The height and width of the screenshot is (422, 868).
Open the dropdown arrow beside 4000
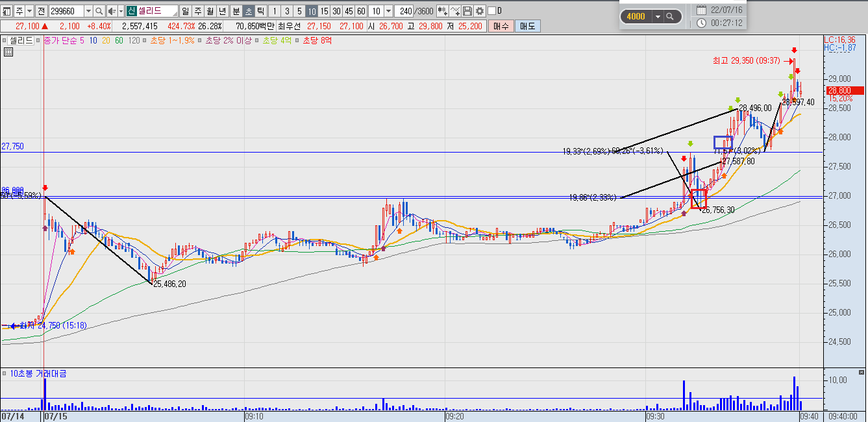coord(658,16)
